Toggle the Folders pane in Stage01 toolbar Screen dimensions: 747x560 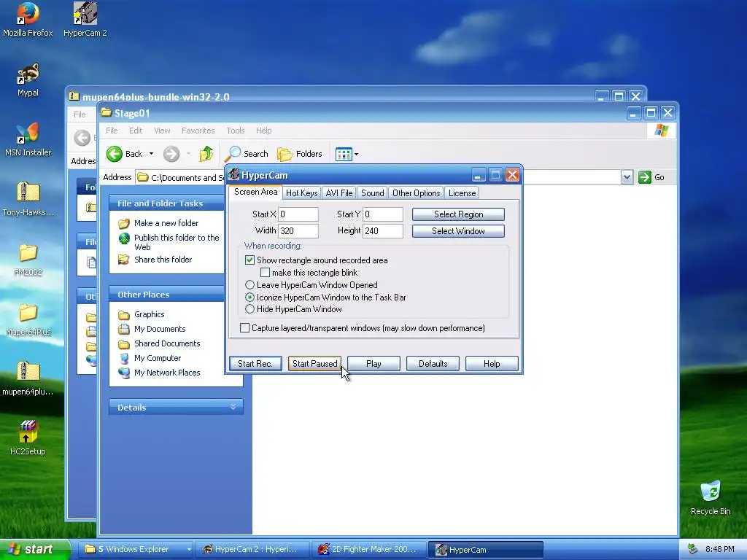tap(300, 154)
